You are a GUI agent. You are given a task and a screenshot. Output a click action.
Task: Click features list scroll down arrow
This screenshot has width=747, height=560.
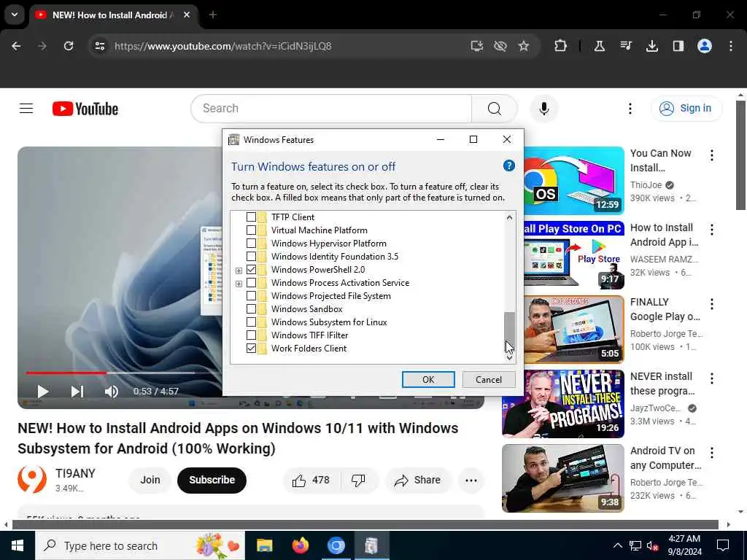(x=509, y=357)
